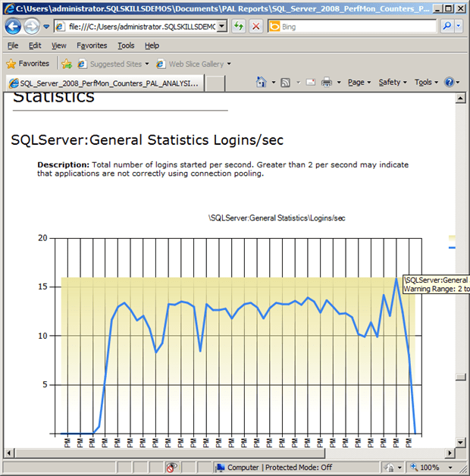
Task: Click the vertical scrollbar down arrow
Action: (x=461, y=443)
